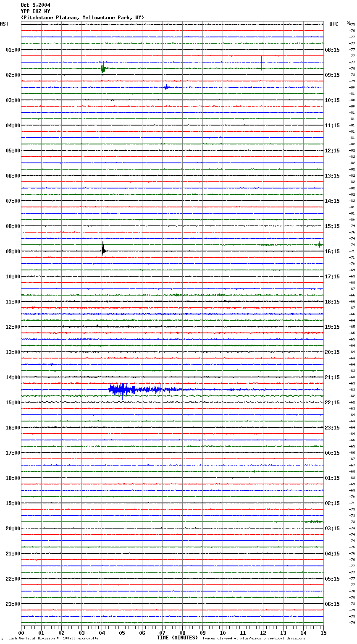Click the "00:15" UTC row label

click(332, 453)
